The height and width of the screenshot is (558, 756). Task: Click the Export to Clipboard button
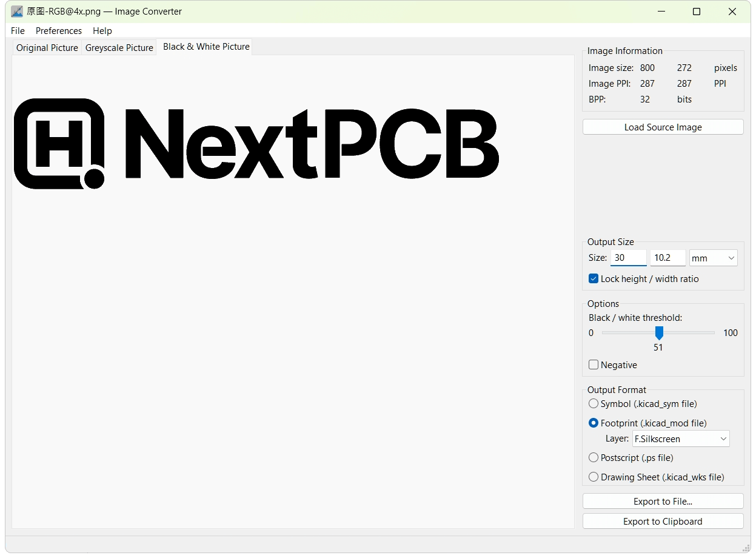coord(663,522)
